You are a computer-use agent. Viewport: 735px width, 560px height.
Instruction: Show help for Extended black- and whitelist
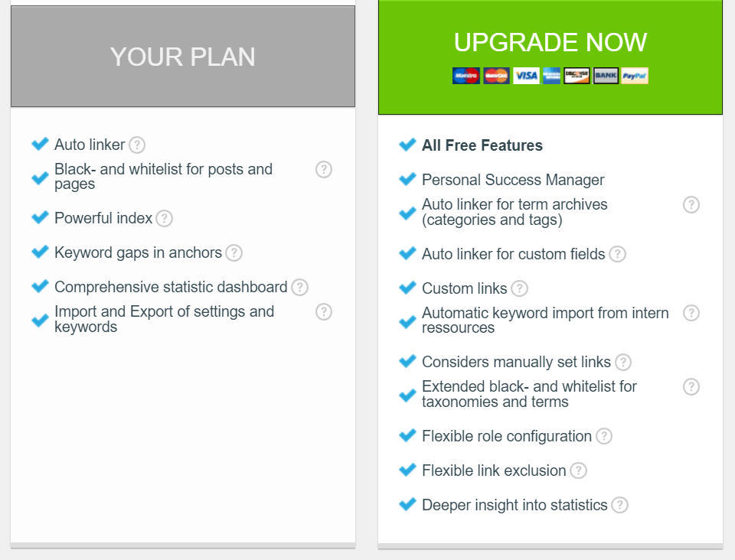click(x=691, y=387)
